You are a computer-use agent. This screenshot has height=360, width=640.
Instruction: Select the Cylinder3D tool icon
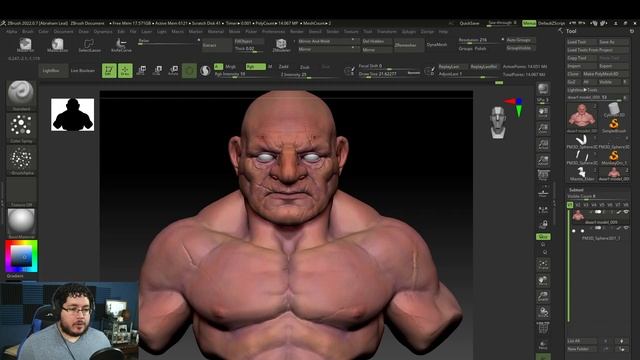click(x=613, y=109)
